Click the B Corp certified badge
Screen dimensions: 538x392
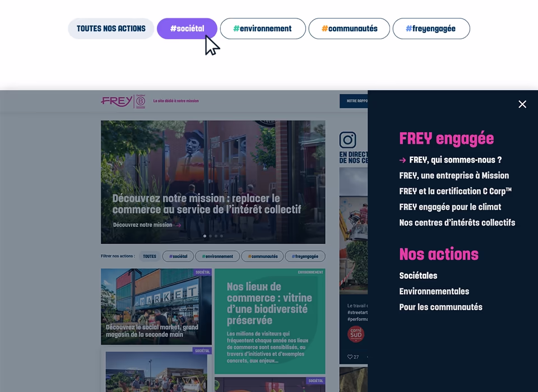(141, 101)
